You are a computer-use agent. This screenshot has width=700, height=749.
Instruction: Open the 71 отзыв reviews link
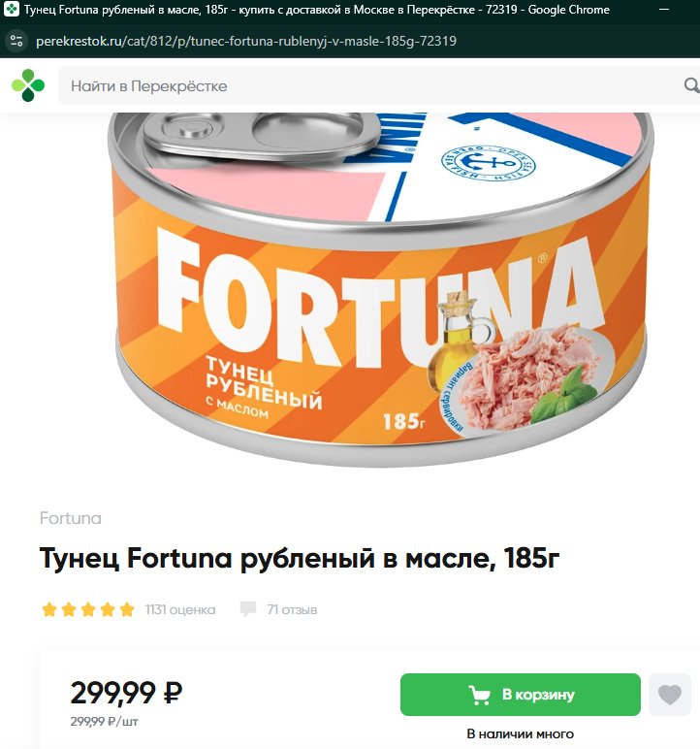click(x=292, y=609)
